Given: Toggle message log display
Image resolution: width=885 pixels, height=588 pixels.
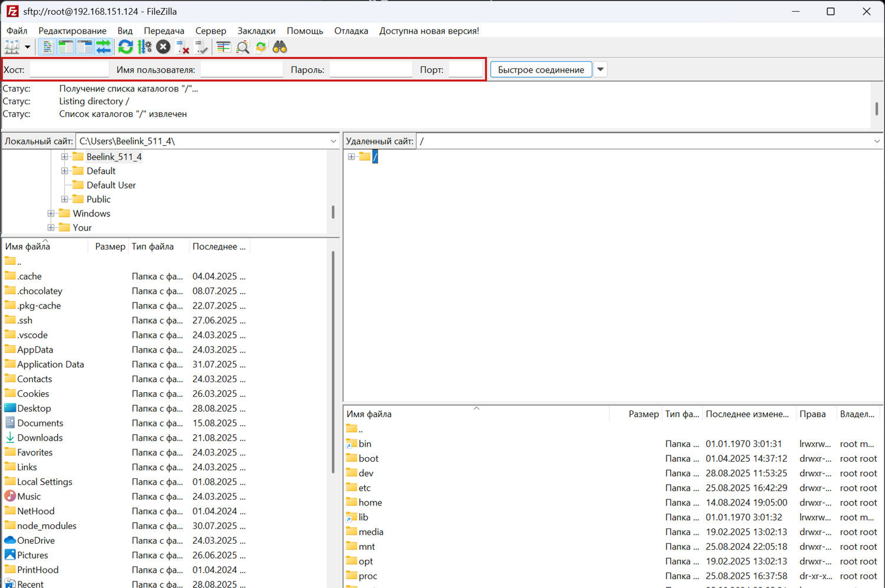Looking at the screenshot, I should click(47, 47).
